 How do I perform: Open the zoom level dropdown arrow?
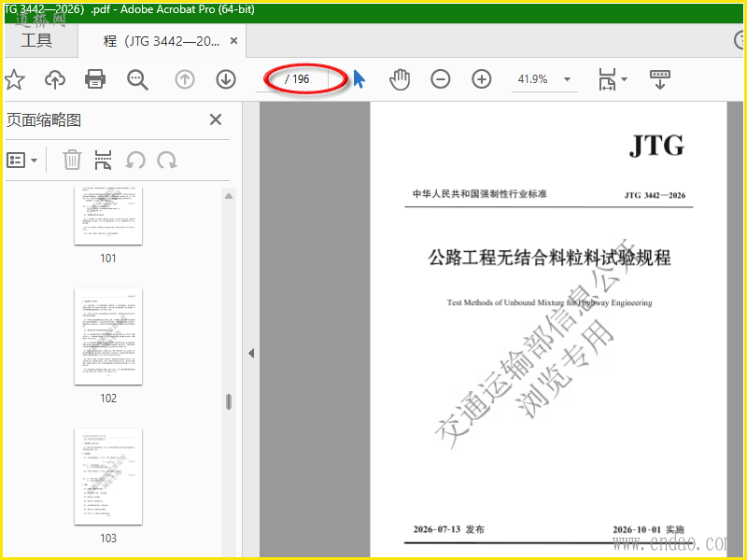tap(567, 79)
